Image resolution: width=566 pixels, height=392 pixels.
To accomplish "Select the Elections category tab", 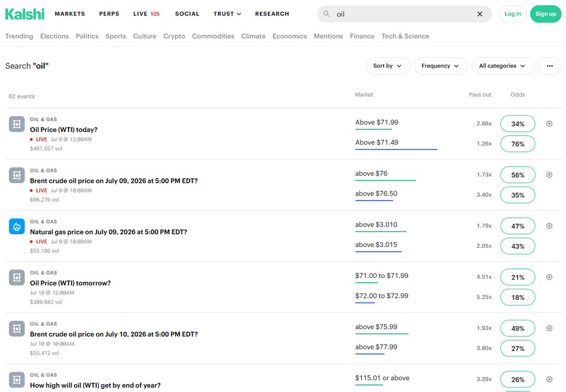I will pos(54,36).
